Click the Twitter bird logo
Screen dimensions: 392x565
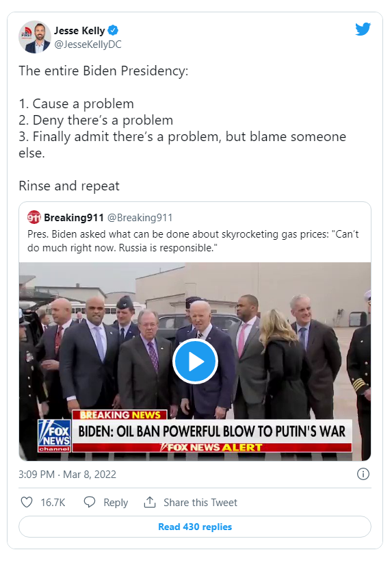click(363, 29)
